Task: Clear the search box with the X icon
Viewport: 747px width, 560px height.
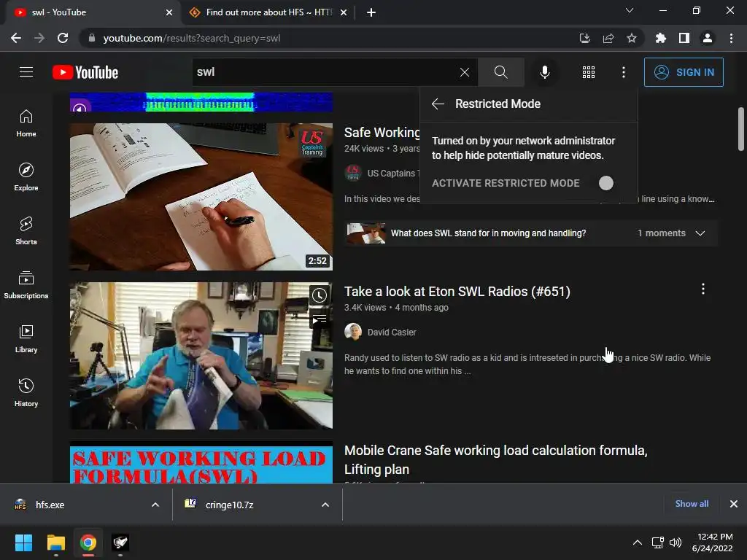Action: point(465,72)
